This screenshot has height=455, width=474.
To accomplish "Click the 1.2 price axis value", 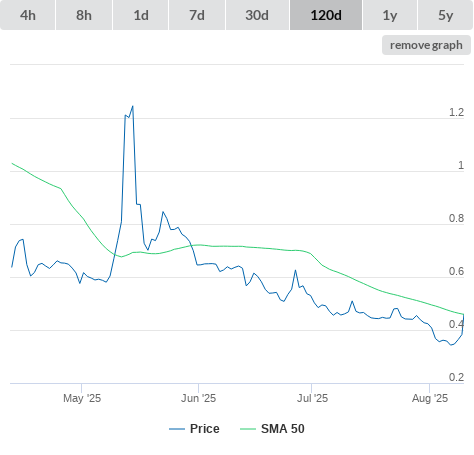I will [456, 112].
